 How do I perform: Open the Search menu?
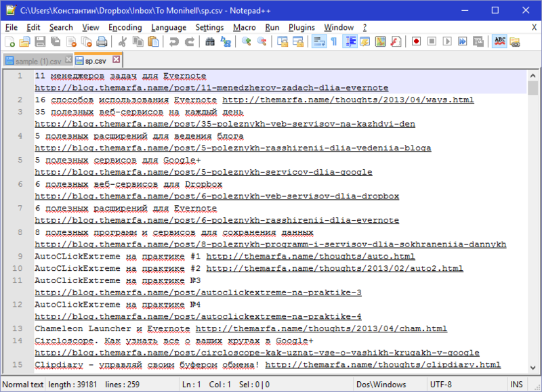click(x=61, y=27)
